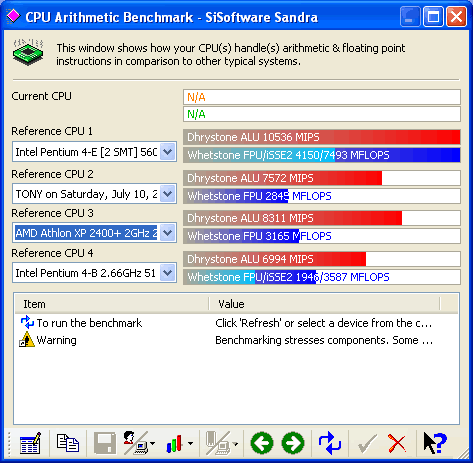Click the copy to clipboard icon
Image resolution: width=473 pixels, height=463 pixels.
click(68, 443)
